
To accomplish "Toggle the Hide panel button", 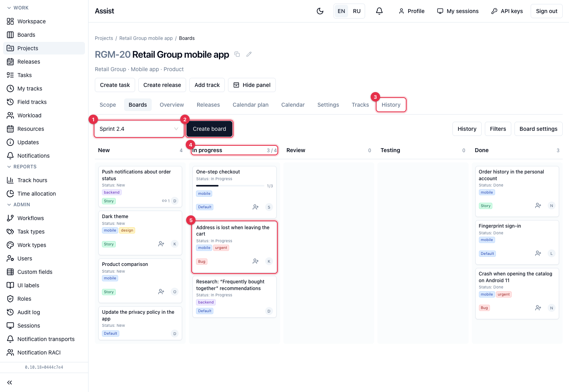I will pyautogui.click(x=252, y=85).
